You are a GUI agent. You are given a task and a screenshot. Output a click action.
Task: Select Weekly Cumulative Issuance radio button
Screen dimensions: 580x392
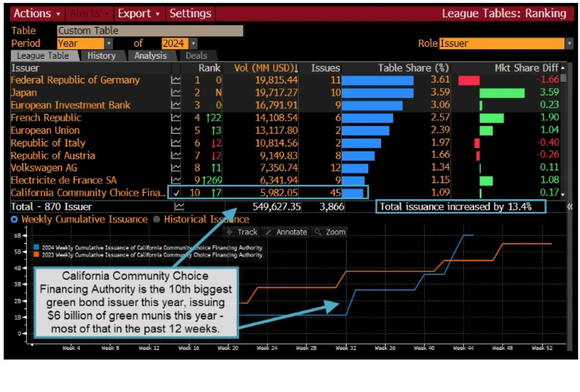(x=14, y=219)
